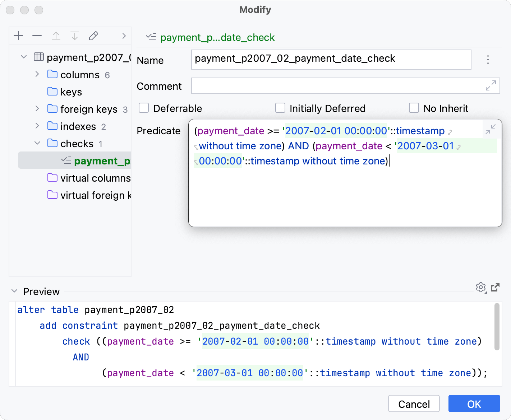Open the Preview settings gear
The image size is (511, 420).
[481, 287]
